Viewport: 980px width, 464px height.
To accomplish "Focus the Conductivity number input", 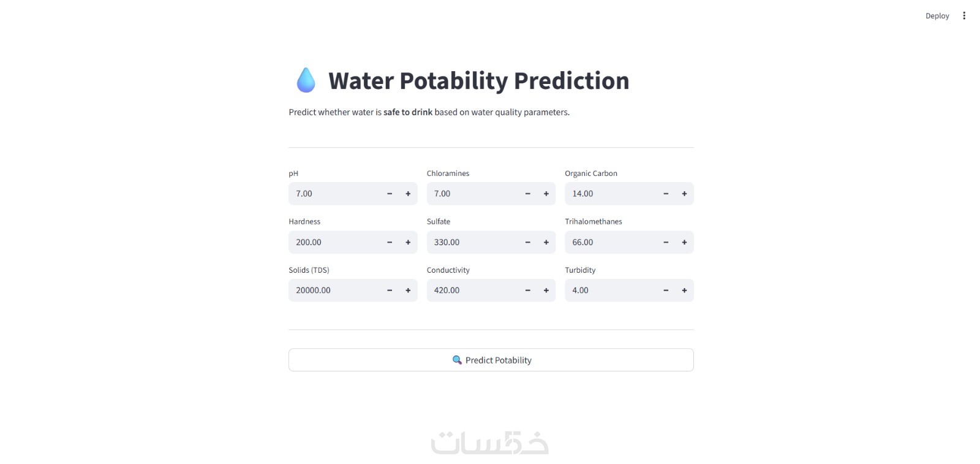I will click(472, 291).
